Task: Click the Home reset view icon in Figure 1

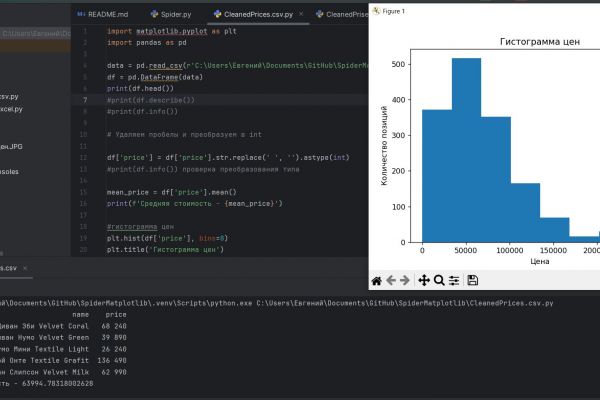Action: [377, 281]
